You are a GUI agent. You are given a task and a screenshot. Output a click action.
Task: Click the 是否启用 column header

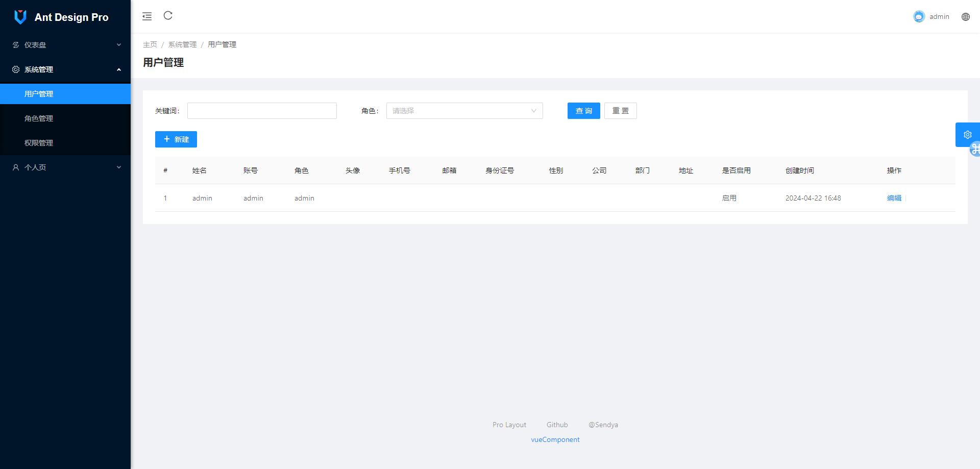[737, 170]
